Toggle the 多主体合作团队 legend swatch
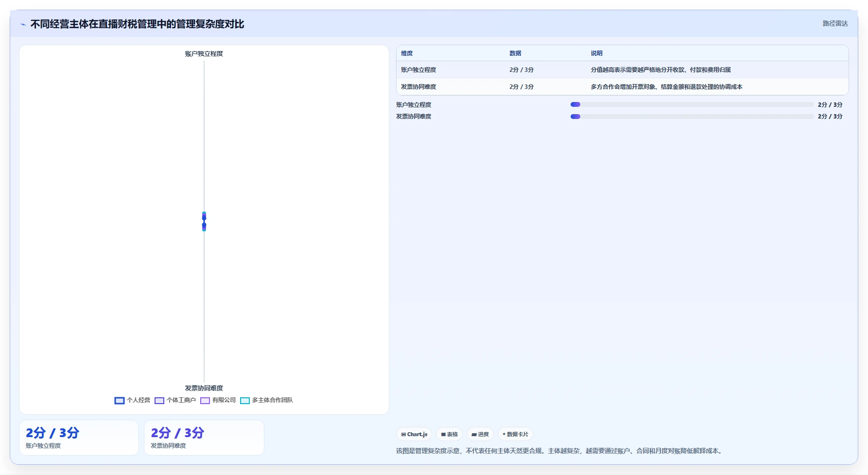 245,401
